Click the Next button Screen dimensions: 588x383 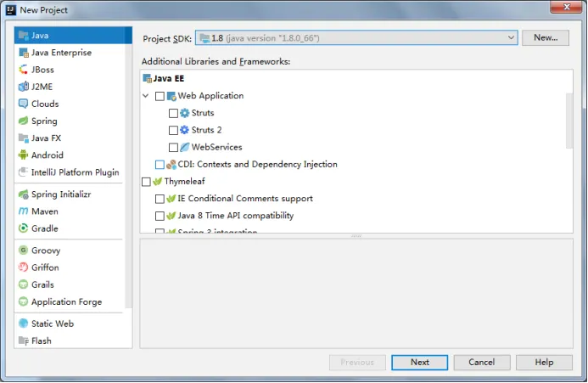[x=420, y=362]
